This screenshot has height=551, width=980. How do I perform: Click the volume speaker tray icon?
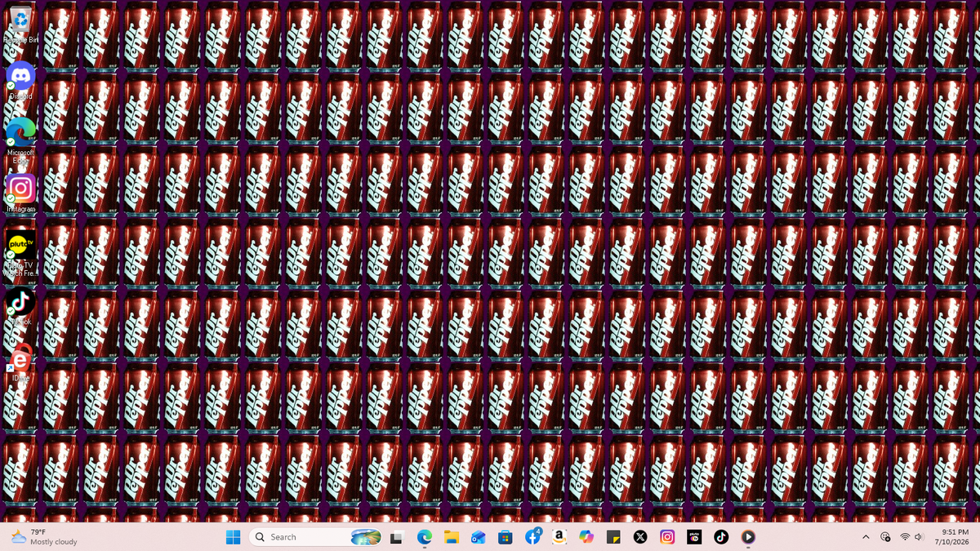coord(920,537)
